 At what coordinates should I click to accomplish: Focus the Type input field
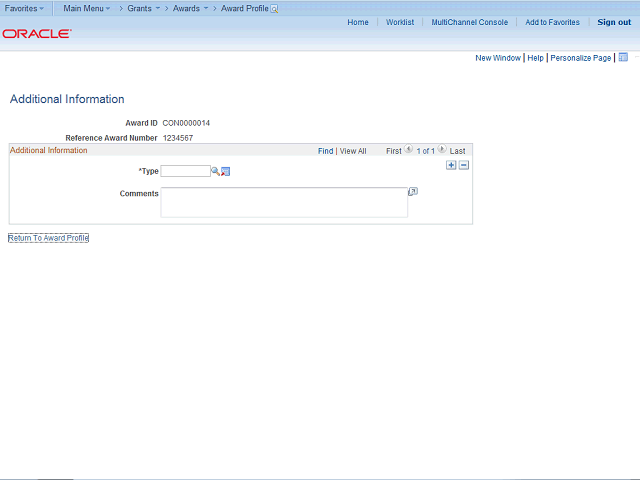[186, 171]
